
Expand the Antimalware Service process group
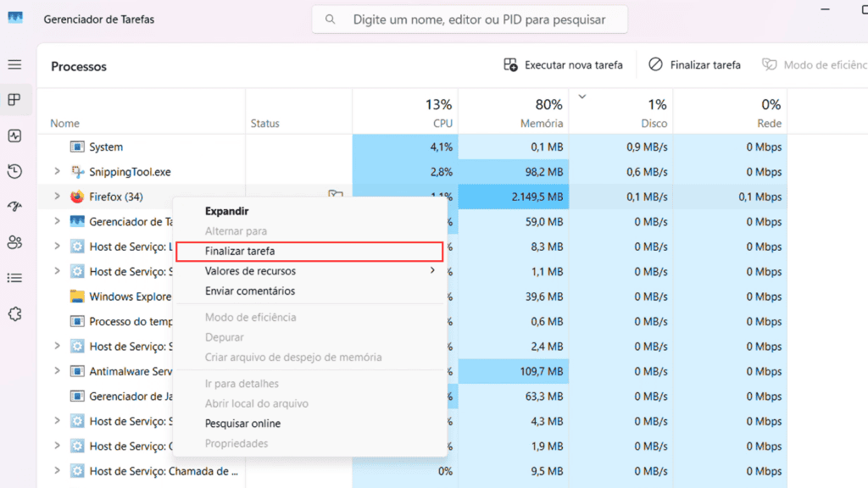point(57,371)
